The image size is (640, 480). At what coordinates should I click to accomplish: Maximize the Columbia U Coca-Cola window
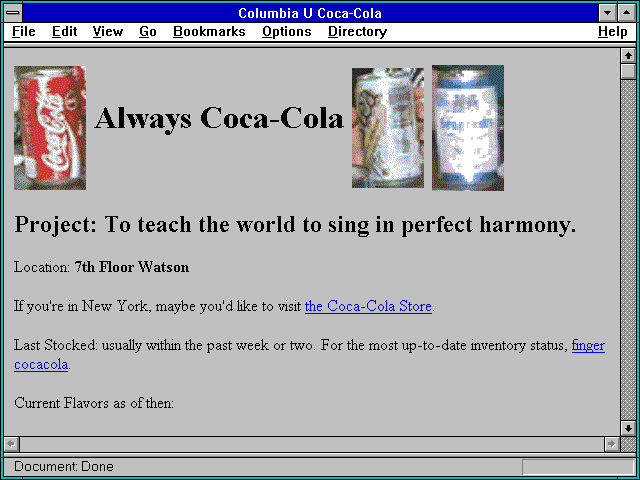tap(627, 13)
